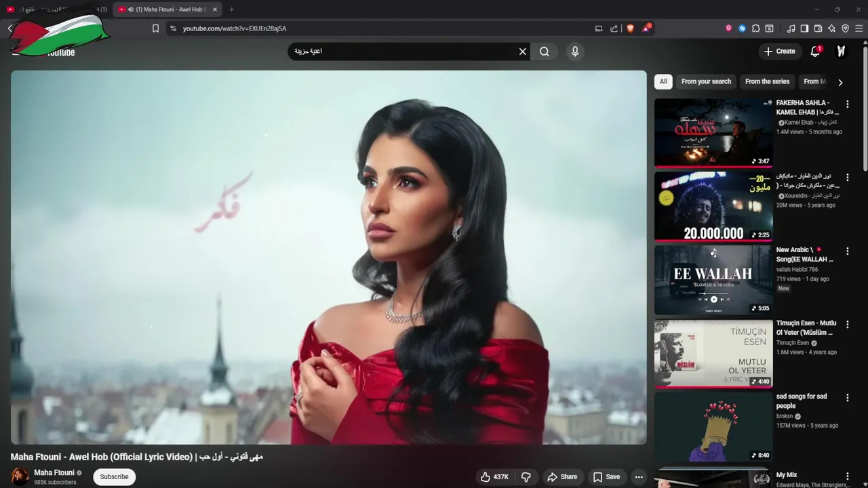Open the EE WALLAH thumbnail
The image size is (868, 488).
click(713, 280)
